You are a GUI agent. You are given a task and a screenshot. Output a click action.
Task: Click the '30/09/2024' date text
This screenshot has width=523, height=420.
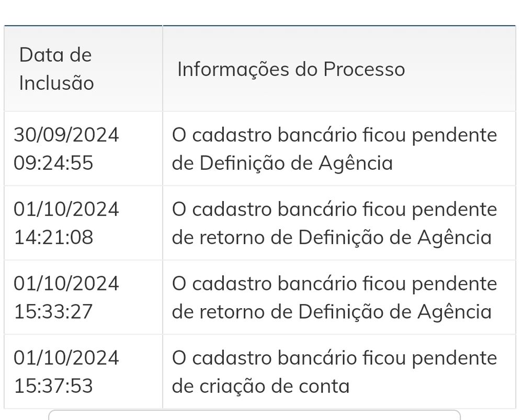[66, 135]
